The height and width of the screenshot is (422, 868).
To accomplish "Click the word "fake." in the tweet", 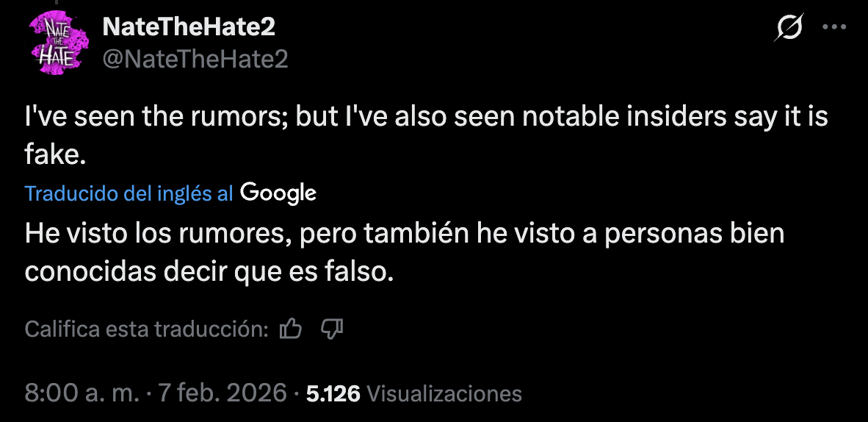I will point(57,154).
